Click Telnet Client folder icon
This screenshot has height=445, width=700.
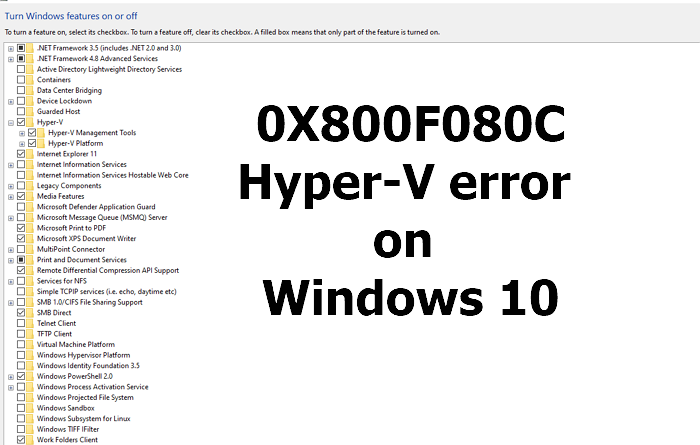[x=30, y=323]
